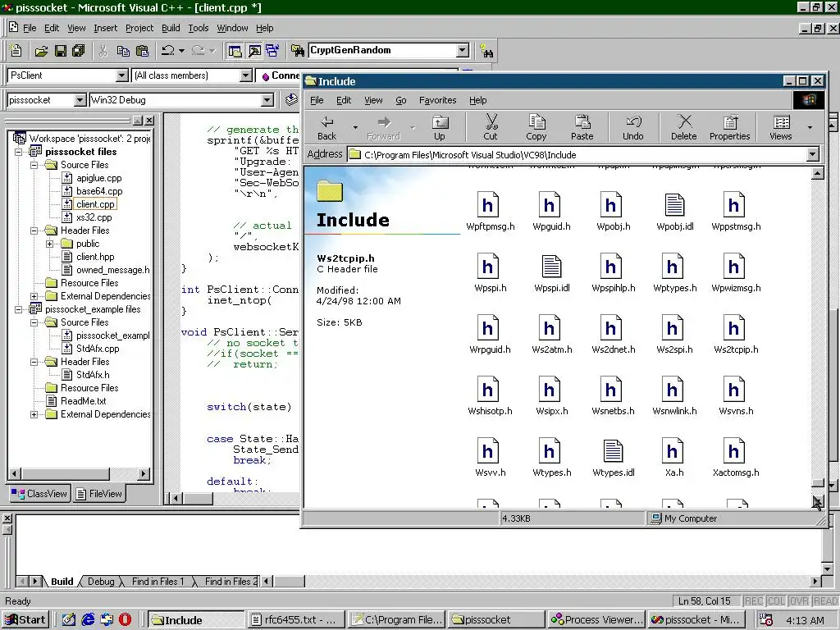Click the Open file toolbar icon

(41, 51)
